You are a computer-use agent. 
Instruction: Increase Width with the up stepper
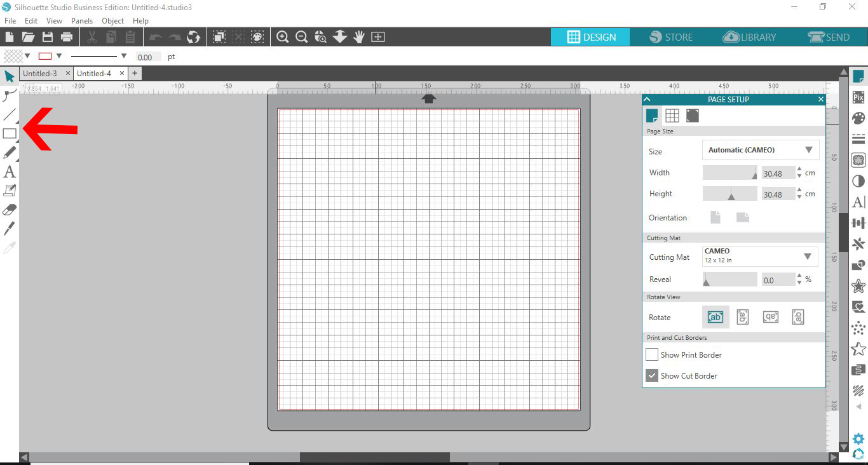799,170
